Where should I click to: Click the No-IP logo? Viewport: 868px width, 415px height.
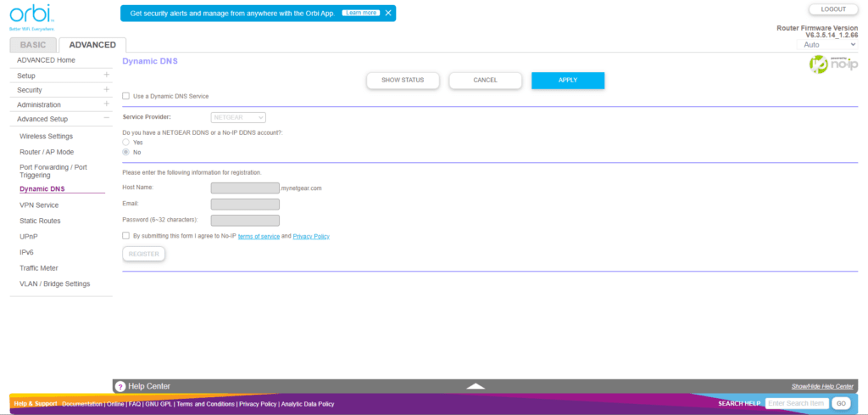point(830,63)
